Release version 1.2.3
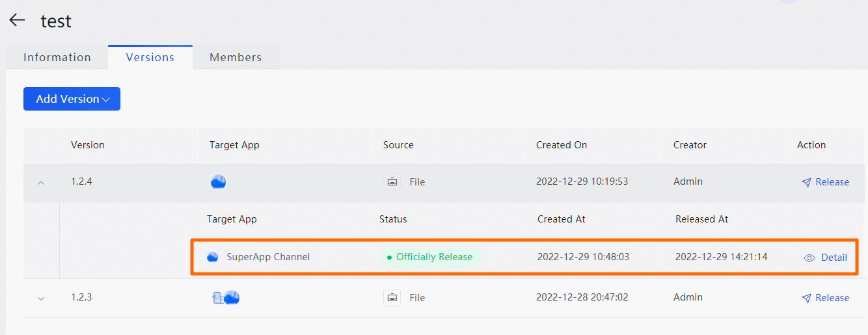Image resolution: width=868 pixels, height=335 pixels. [x=832, y=298]
